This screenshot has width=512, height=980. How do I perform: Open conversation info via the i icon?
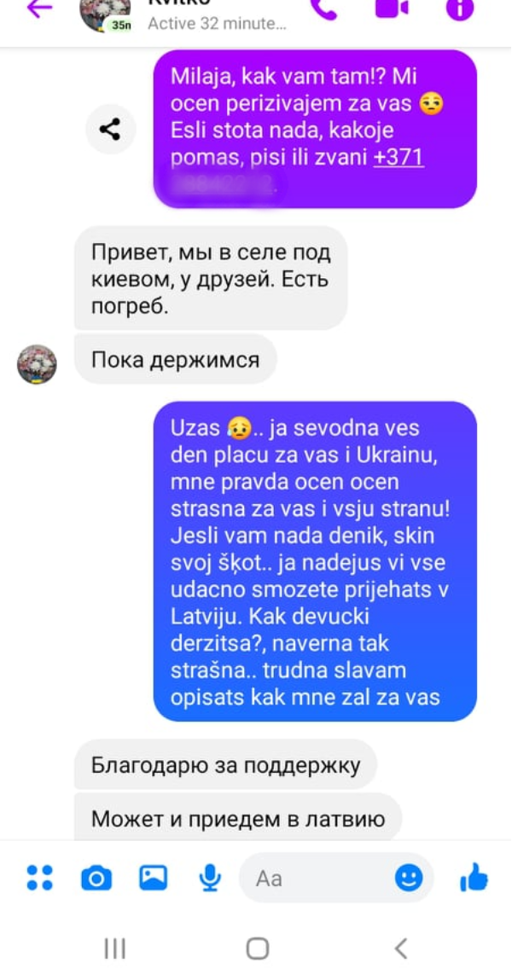[x=459, y=8]
